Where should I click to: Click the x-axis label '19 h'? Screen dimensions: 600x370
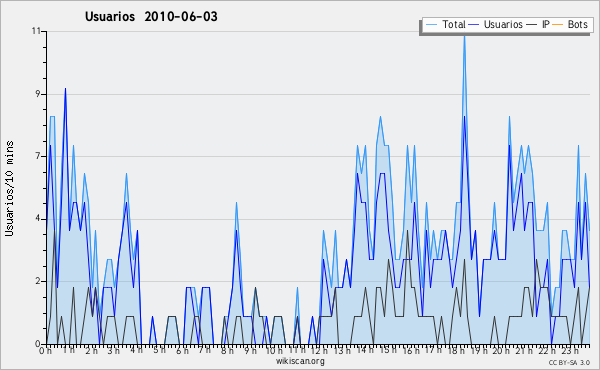tap(479, 350)
